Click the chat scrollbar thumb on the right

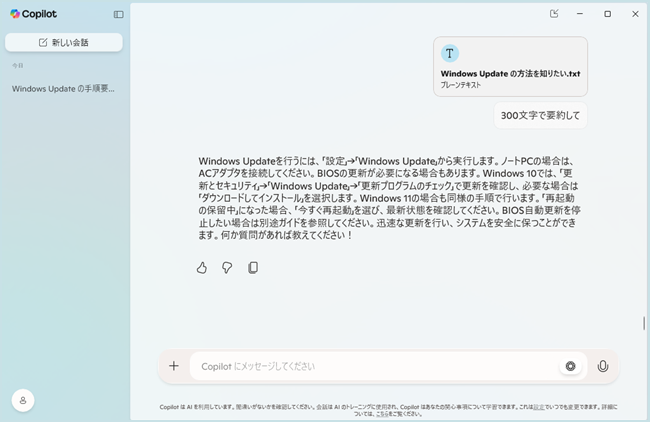pyautogui.click(x=644, y=323)
